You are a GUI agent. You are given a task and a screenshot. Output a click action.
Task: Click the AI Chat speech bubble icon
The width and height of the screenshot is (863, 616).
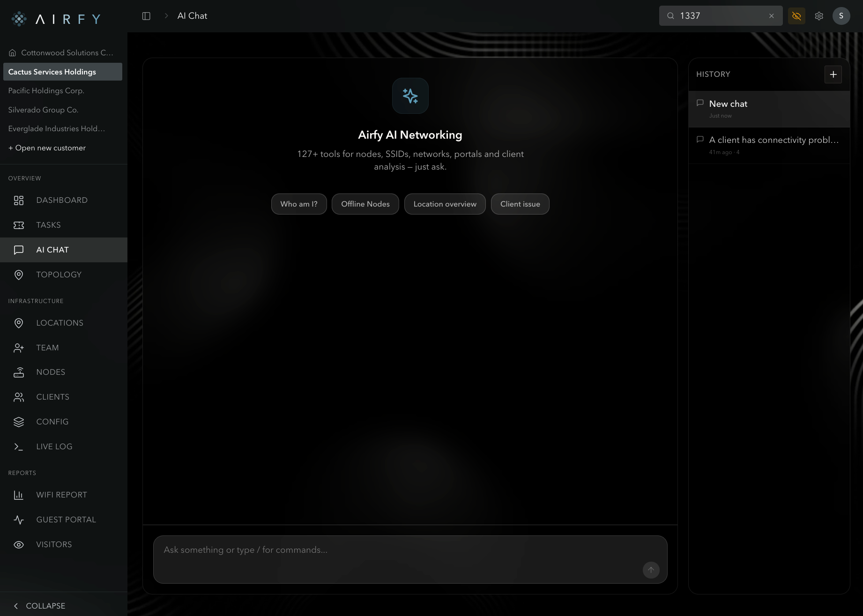pos(19,250)
